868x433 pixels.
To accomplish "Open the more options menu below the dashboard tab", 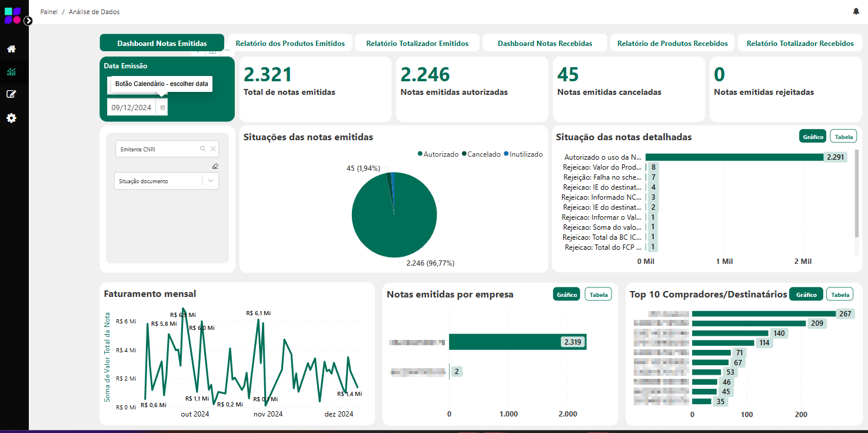I will coord(226,50).
